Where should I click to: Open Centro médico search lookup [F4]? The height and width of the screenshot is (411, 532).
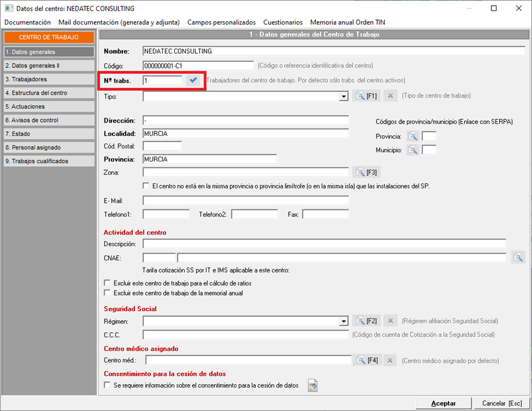point(367,360)
